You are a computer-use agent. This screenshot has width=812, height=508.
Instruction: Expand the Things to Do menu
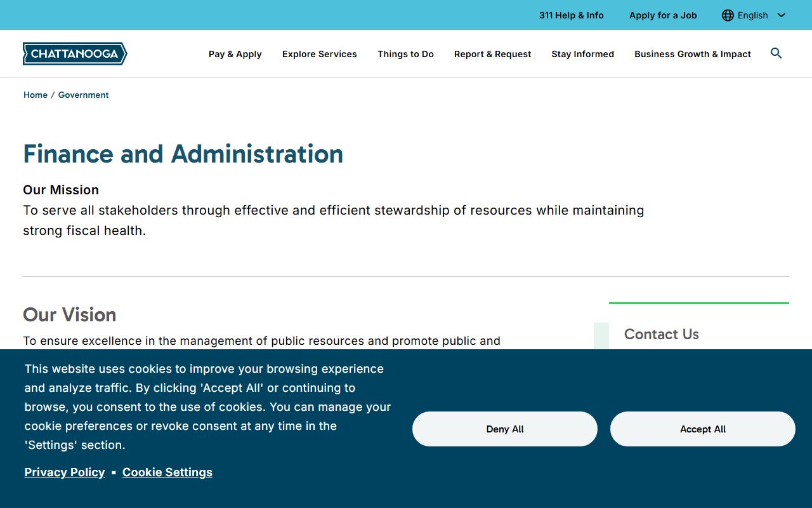pyautogui.click(x=405, y=54)
